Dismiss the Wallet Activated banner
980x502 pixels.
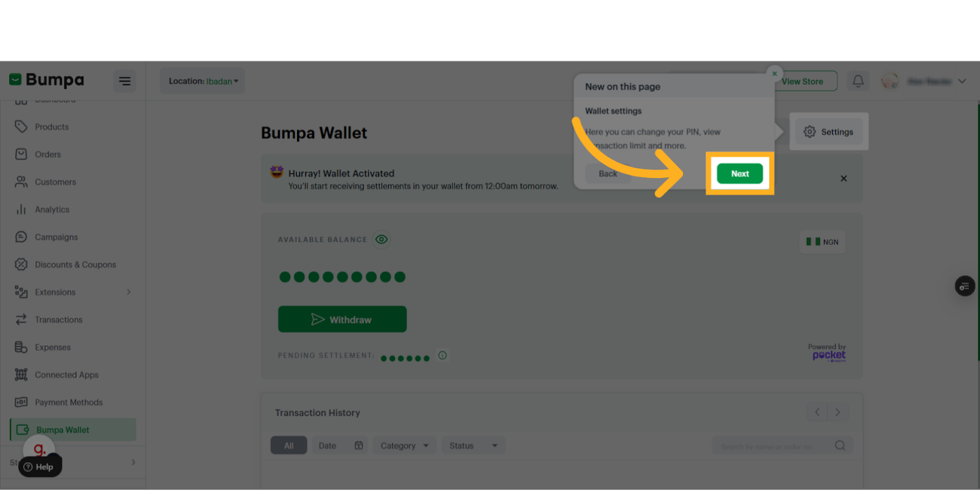pyautogui.click(x=843, y=179)
